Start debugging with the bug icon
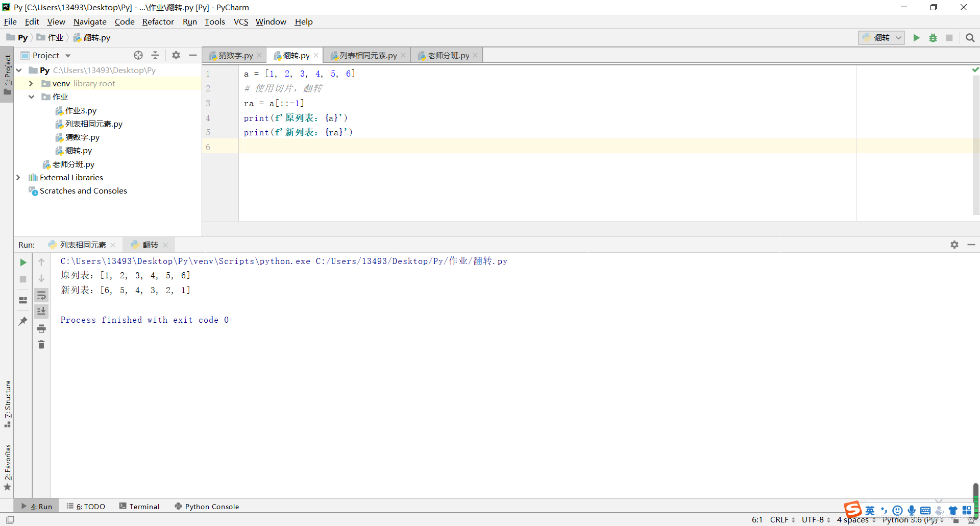This screenshot has height=526, width=980. [933, 38]
